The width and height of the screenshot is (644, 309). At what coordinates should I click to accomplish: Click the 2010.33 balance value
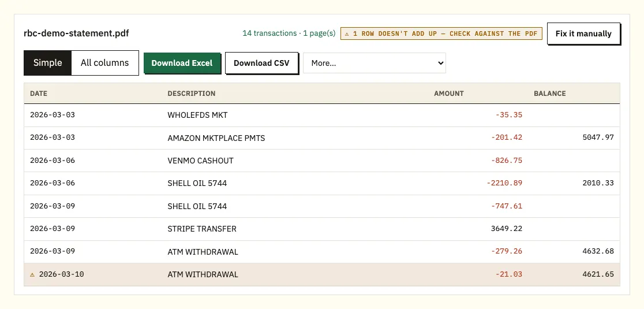click(598, 183)
